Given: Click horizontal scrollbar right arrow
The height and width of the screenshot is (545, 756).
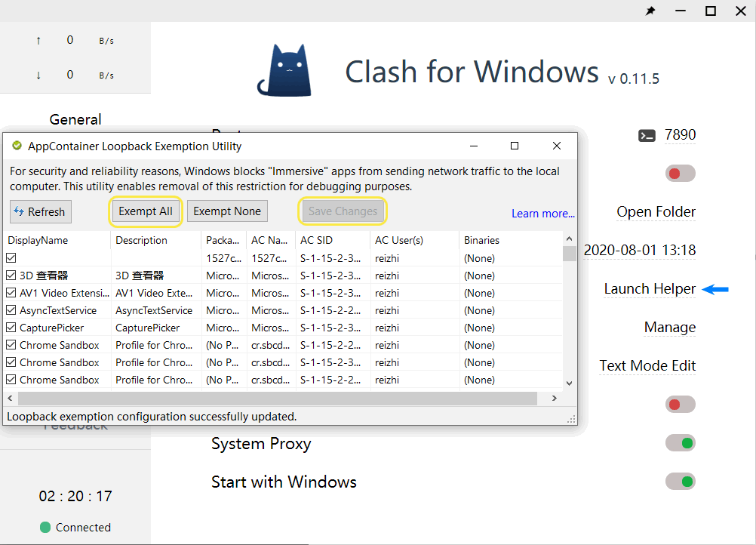Looking at the screenshot, I should [x=555, y=399].
